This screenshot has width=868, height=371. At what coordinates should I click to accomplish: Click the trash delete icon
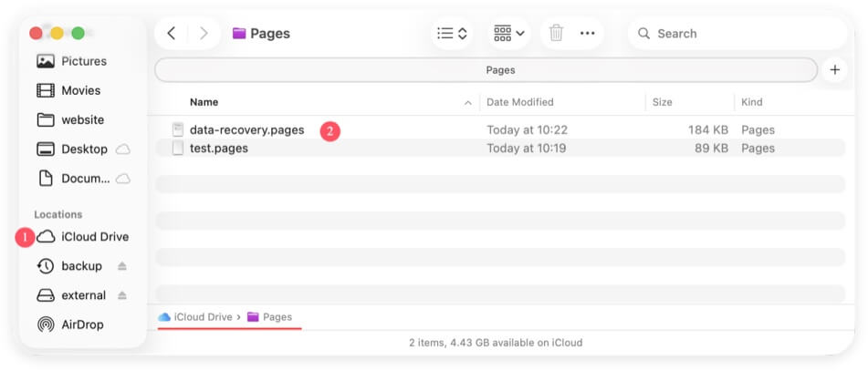[x=556, y=33]
